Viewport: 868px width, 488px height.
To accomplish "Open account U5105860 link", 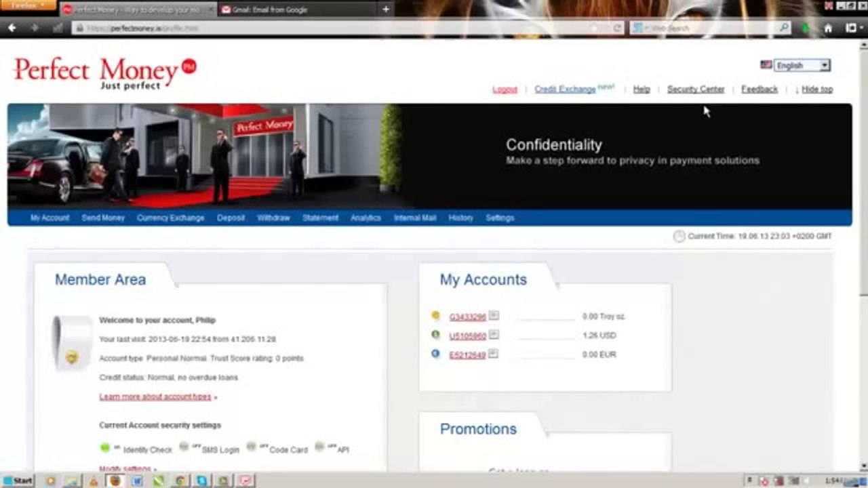I will [468, 335].
